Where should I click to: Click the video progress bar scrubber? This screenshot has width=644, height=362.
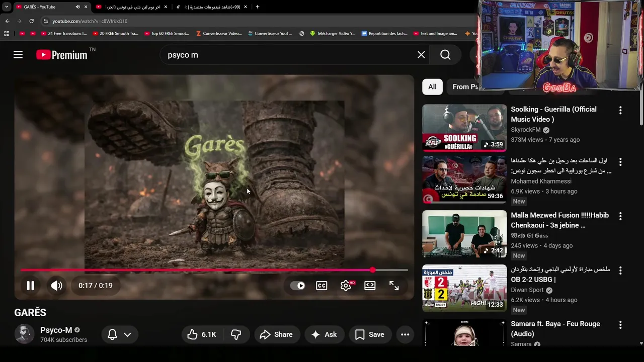pos(373,270)
